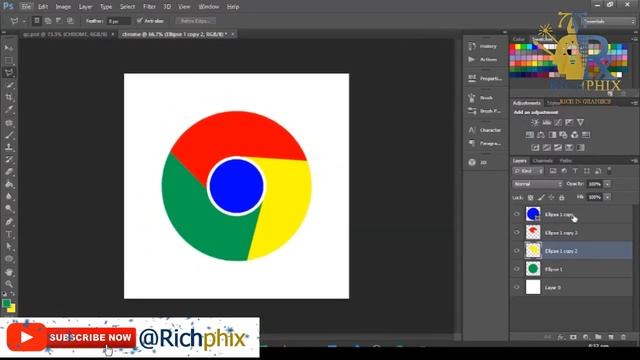Add a Brightness/Contrast adjustment
This screenshot has width=640, height=360.
point(535,122)
